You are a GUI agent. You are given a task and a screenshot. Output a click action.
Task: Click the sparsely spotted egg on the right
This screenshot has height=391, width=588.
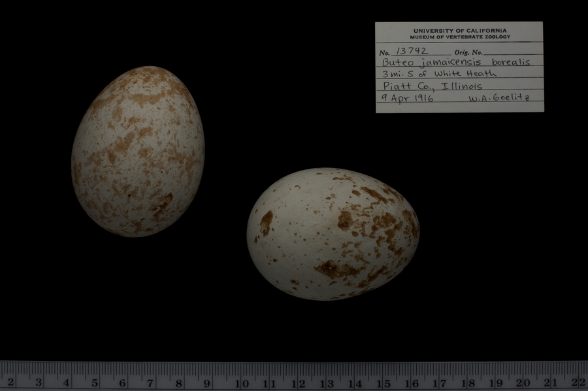point(333,234)
